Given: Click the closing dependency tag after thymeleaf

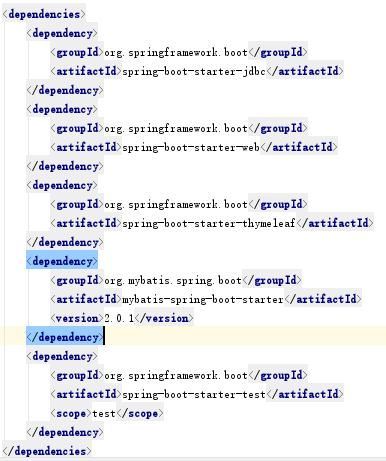Looking at the screenshot, I should [x=65, y=242].
